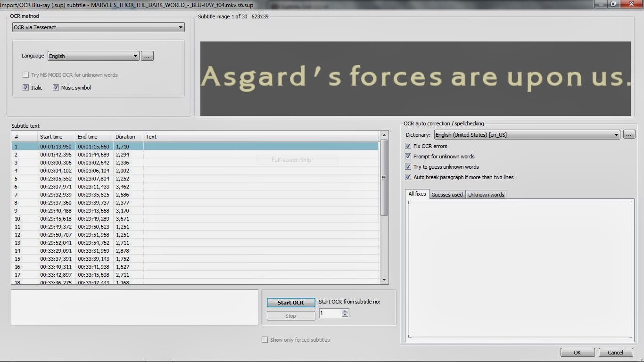
Task: Click the browse button beside Dictionary
Action: (629, 135)
